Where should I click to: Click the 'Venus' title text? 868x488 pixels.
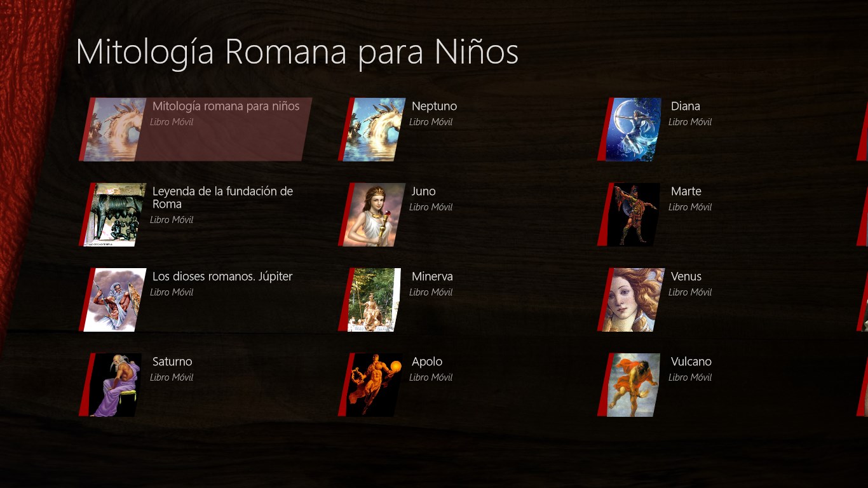click(686, 276)
